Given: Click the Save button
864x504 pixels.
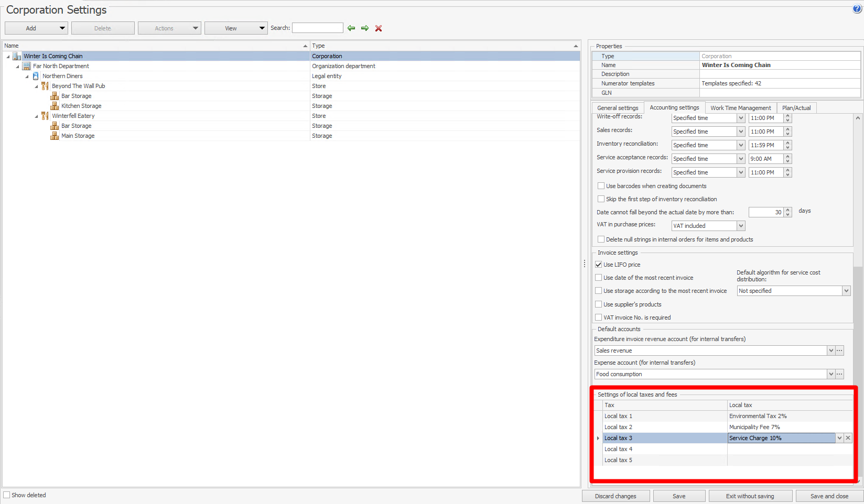Looking at the screenshot, I should click(679, 496).
